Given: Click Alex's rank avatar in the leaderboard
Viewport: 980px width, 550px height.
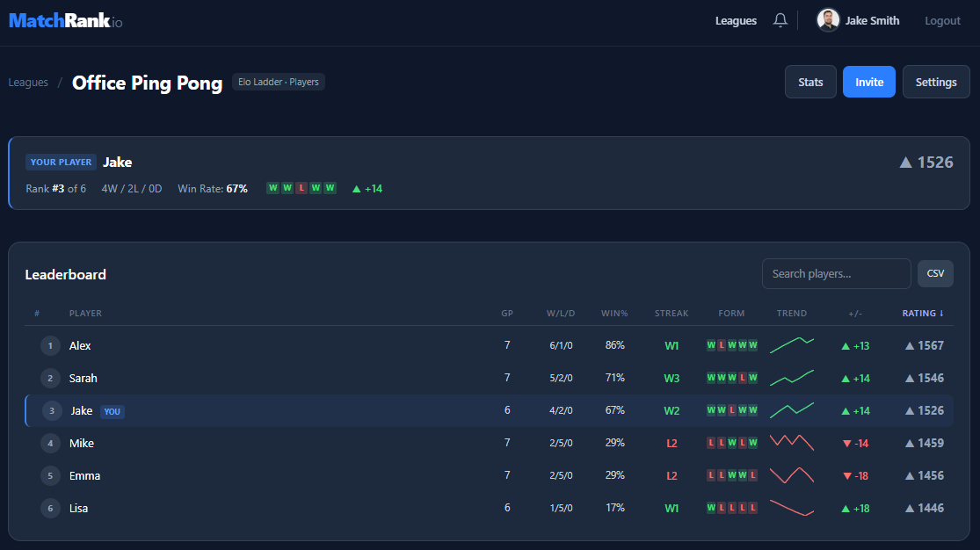Looking at the screenshot, I should pos(50,345).
